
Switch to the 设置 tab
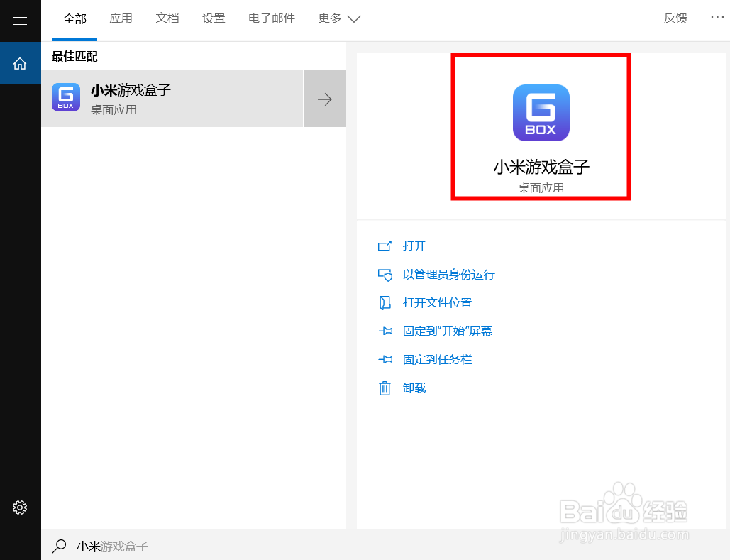click(214, 18)
